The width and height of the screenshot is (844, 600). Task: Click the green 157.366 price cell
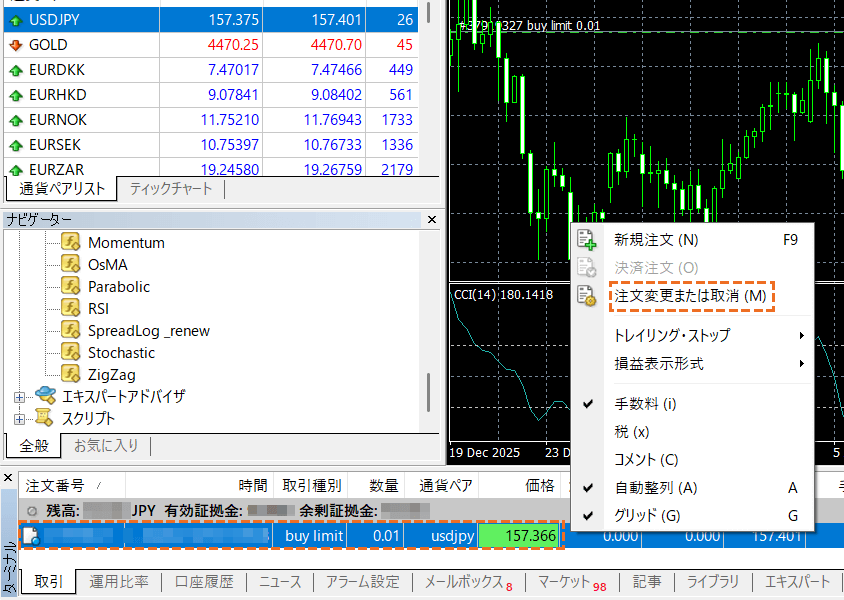pos(519,536)
